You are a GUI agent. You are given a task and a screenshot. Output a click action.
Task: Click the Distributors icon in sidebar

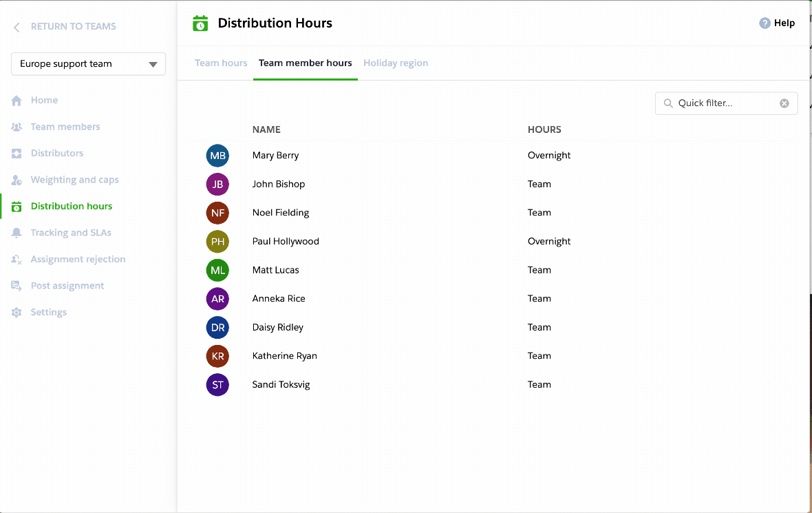pyautogui.click(x=17, y=154)
